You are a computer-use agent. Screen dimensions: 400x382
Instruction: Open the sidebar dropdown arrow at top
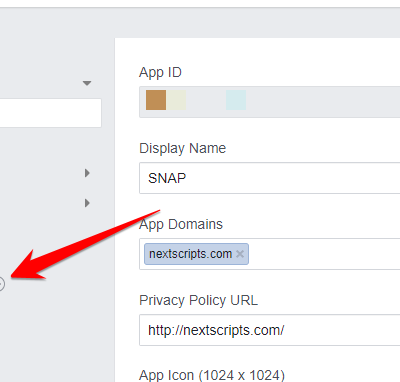click(x=87, y=83)
